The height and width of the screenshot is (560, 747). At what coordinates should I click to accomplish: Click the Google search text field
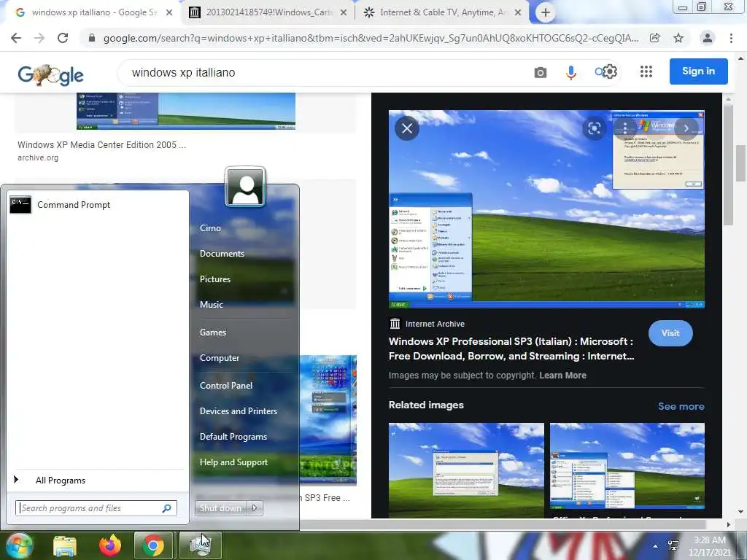pyautogui.click(x=324, y=72)
